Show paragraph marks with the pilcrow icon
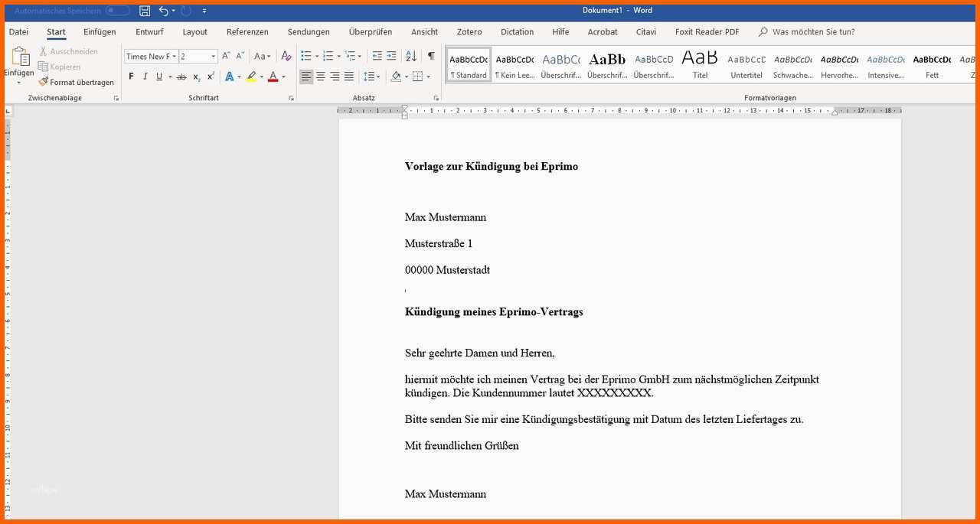The height and width of the screenshot is (524, 980). click(x=431, y=56)
